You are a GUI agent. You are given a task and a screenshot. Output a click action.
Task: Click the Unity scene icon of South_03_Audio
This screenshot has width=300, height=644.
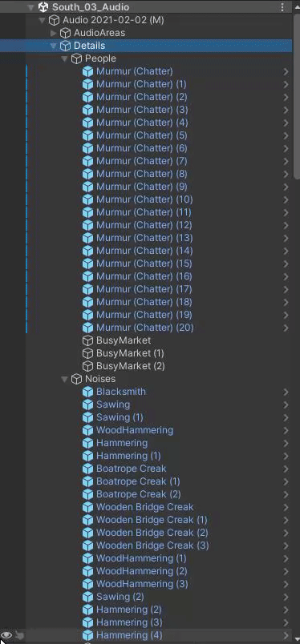tap(43, 7)
